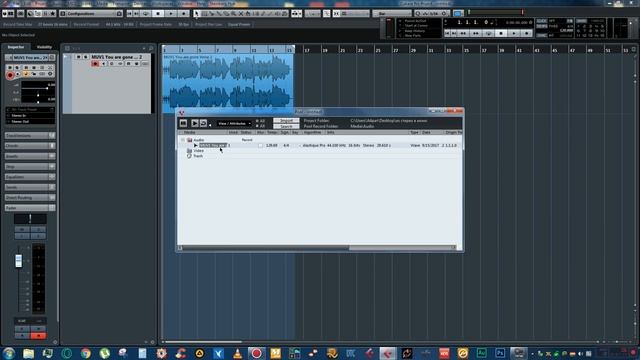640x360 pixels.
Task: Select the Range Selection tool
Action: [204, 13]
